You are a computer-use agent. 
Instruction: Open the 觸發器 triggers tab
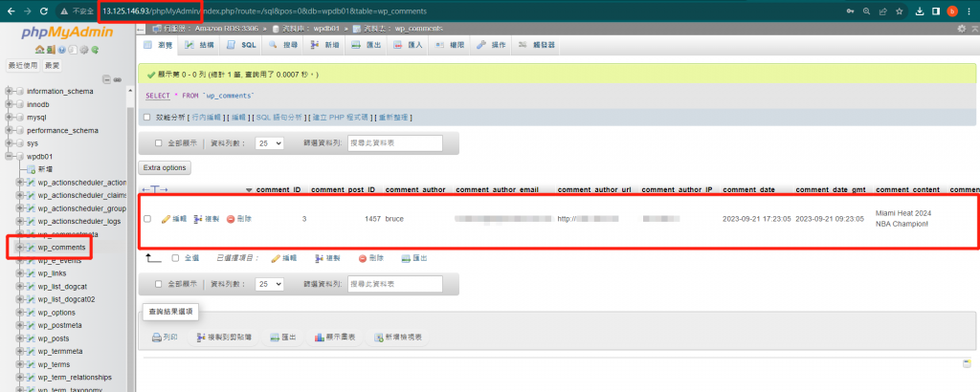[x=536, y=45]
